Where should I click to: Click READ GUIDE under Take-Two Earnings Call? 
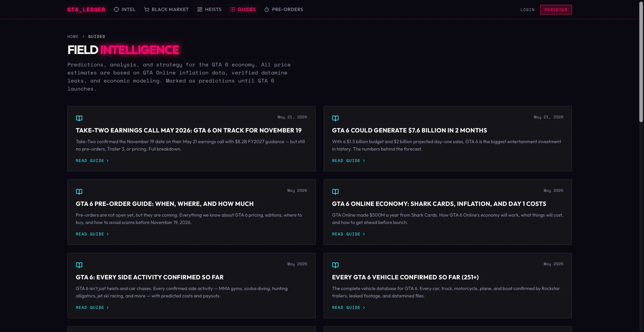pyautogui.click(x=92, y=161)
